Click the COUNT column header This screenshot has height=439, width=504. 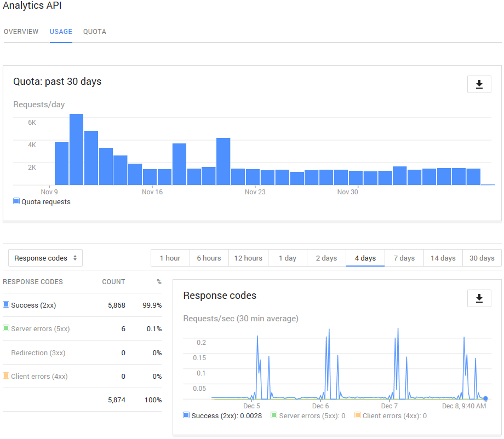click(x=113, y=282)
